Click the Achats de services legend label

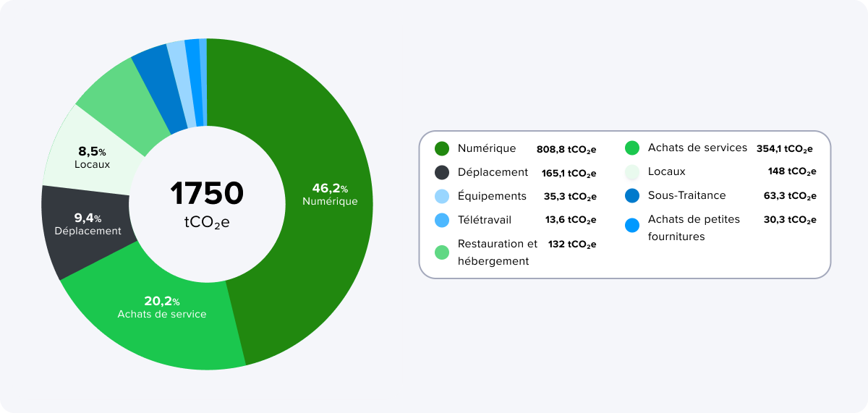coord(697,148)
